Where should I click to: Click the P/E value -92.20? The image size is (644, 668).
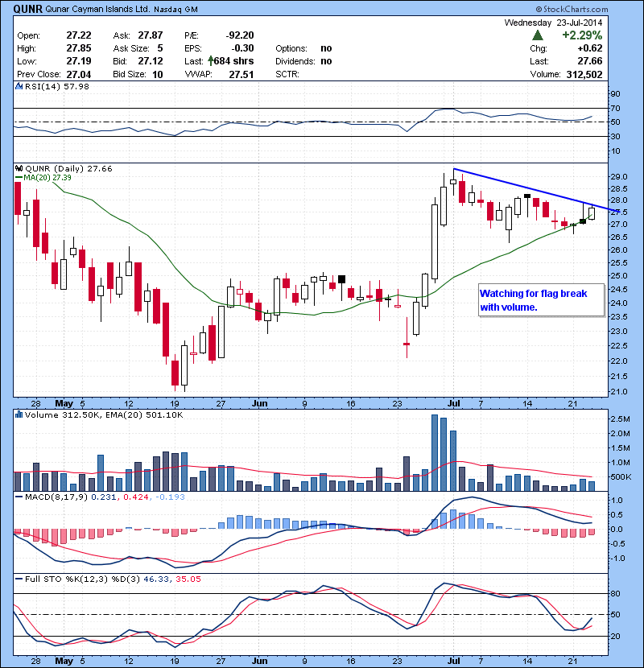point(240,35)
